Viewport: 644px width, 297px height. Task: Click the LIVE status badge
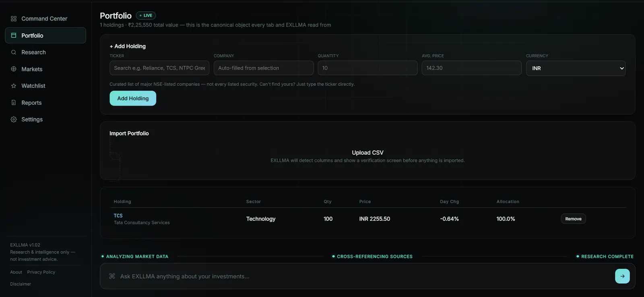[146, 16]
